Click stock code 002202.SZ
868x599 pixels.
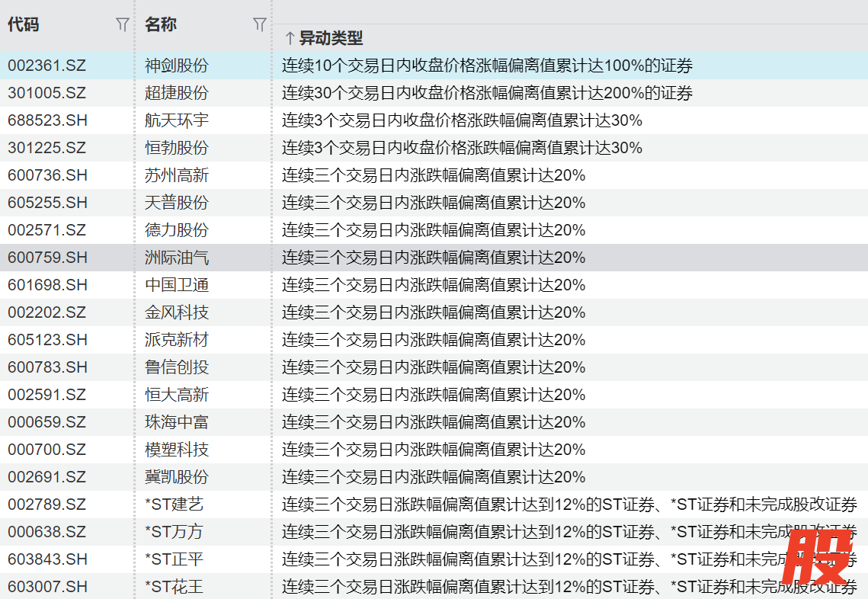click(47, 312)
